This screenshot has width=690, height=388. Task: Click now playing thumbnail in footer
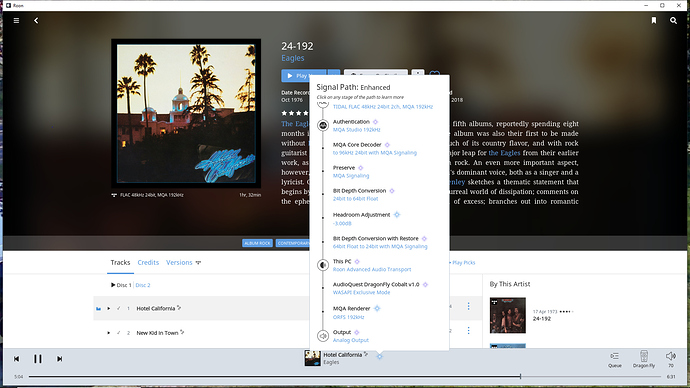tap(312, 358)
